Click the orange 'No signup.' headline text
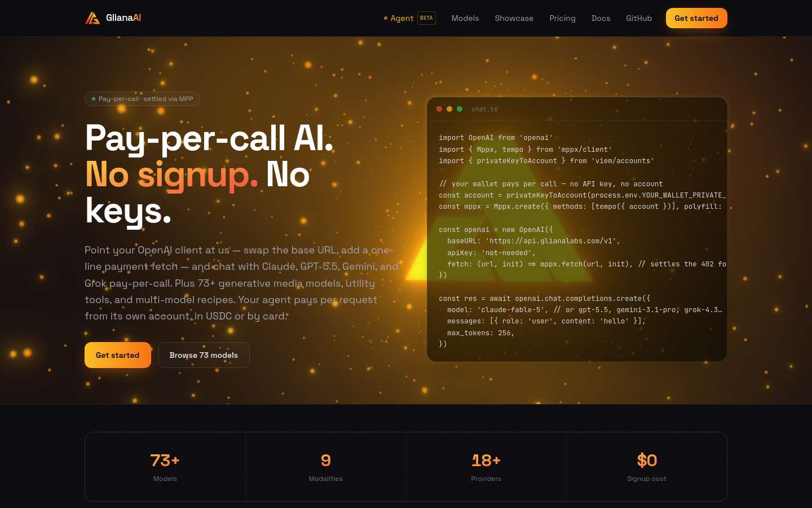 (171, 174)
